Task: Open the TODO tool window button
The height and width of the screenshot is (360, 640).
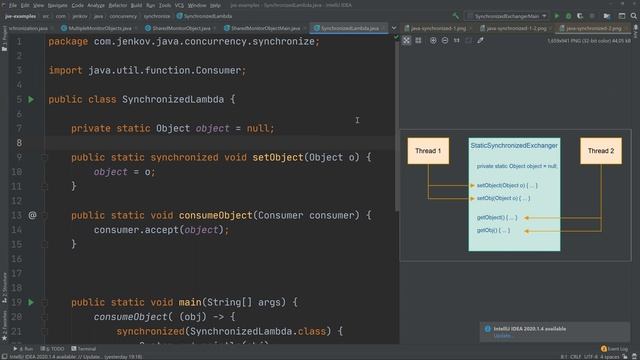Action: (53, 349)
